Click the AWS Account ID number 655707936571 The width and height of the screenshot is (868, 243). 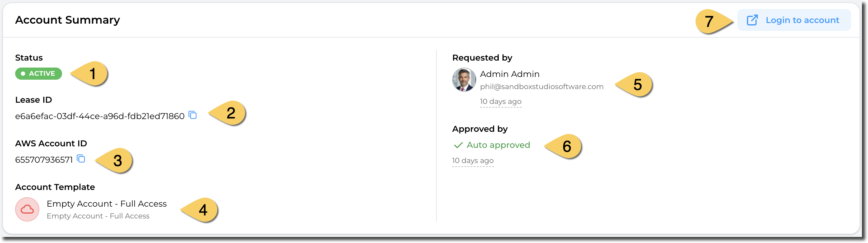pyautogui.click(x=44, y=160)
